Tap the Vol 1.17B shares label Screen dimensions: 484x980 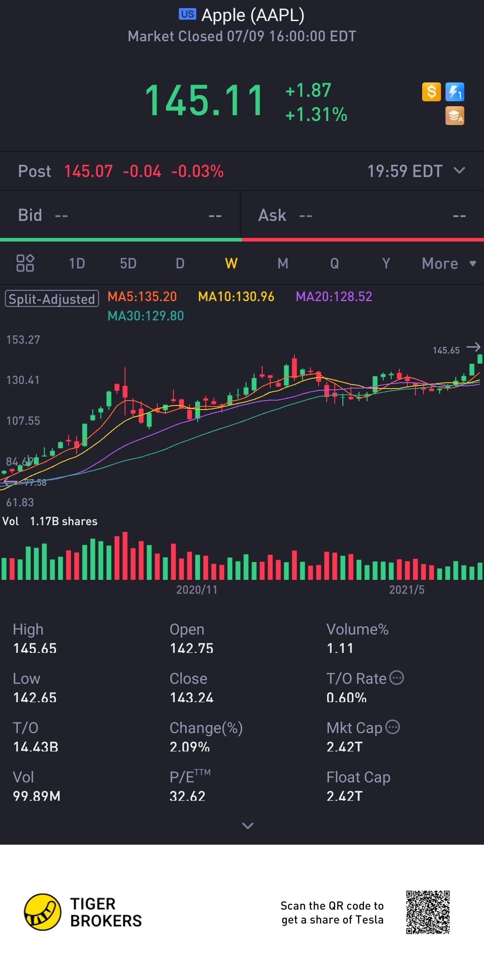[x=50, y=521]
